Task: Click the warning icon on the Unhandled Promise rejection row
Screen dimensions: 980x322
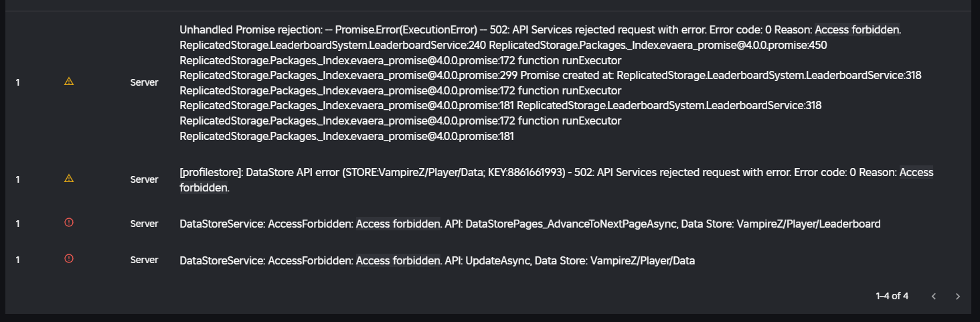Action: [69, 82]
